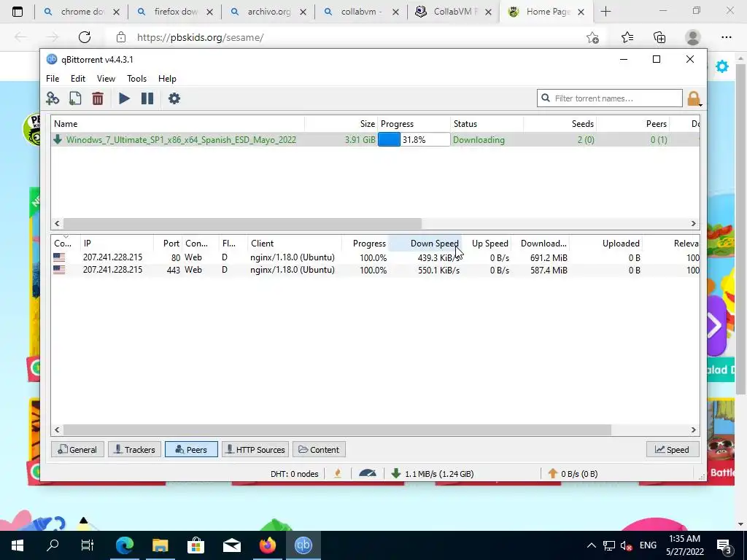Open the View menu
This screenshot has width=747, height=560.
click(106, 79)
